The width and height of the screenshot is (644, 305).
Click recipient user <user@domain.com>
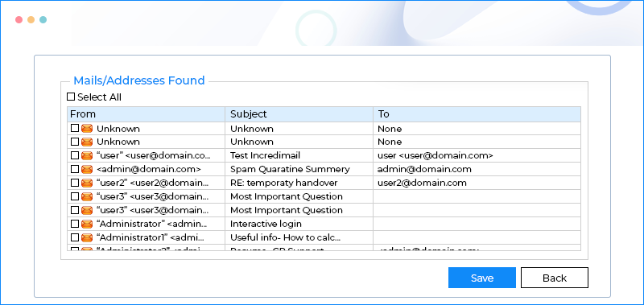(435, 155)
